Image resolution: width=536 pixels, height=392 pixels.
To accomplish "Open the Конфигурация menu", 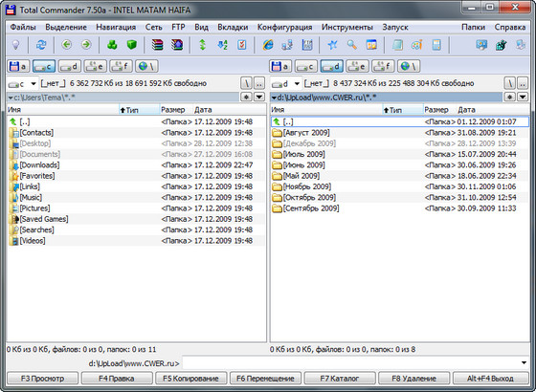I will click(x=285, y=27).
